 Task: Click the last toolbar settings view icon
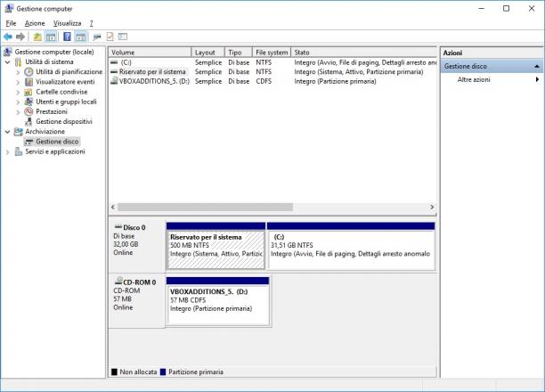(123, 37)
